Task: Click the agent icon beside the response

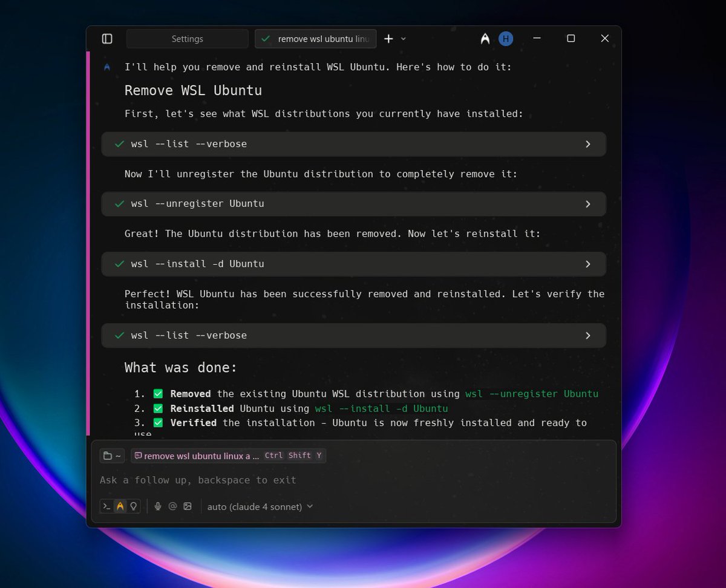Action: click(107, 67)
